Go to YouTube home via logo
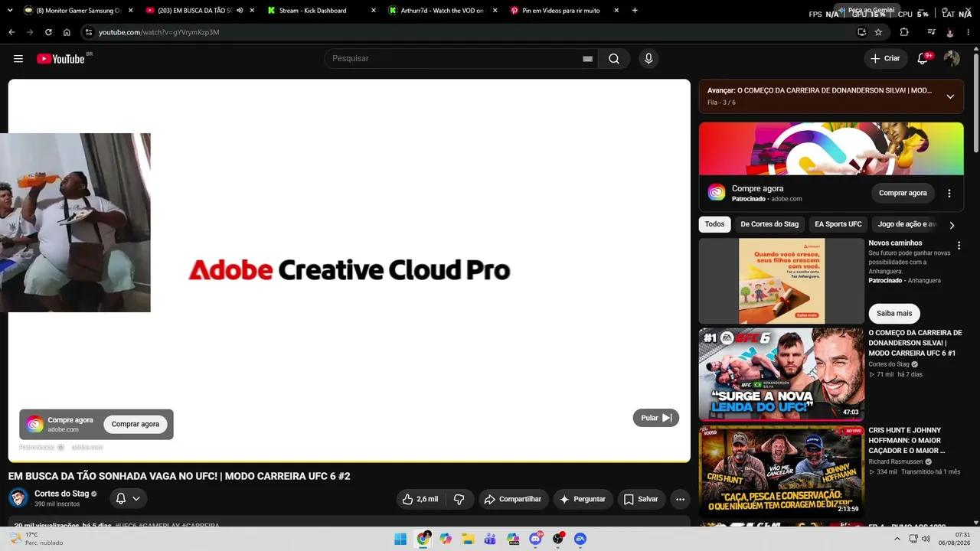 tap(60, 59)
